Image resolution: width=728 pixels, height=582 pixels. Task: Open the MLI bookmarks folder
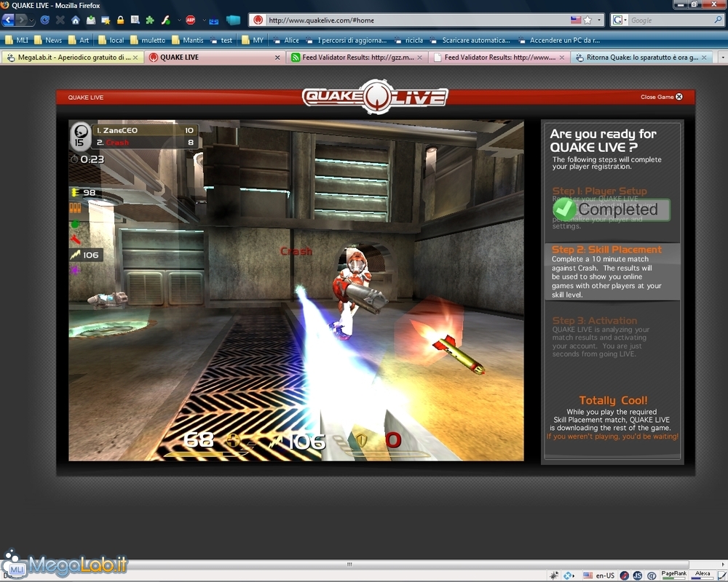[16, 41]
